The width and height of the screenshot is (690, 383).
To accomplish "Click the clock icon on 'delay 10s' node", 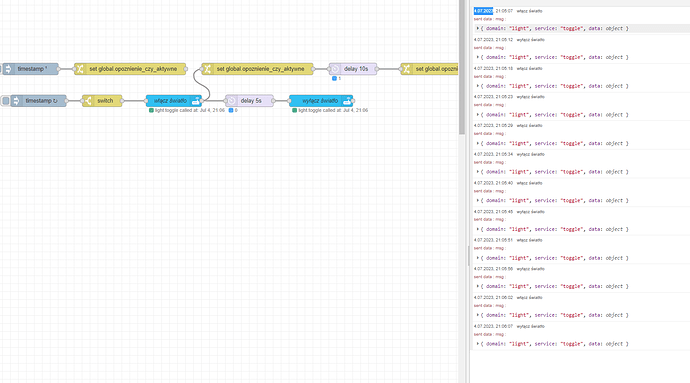I will [335, 69].
